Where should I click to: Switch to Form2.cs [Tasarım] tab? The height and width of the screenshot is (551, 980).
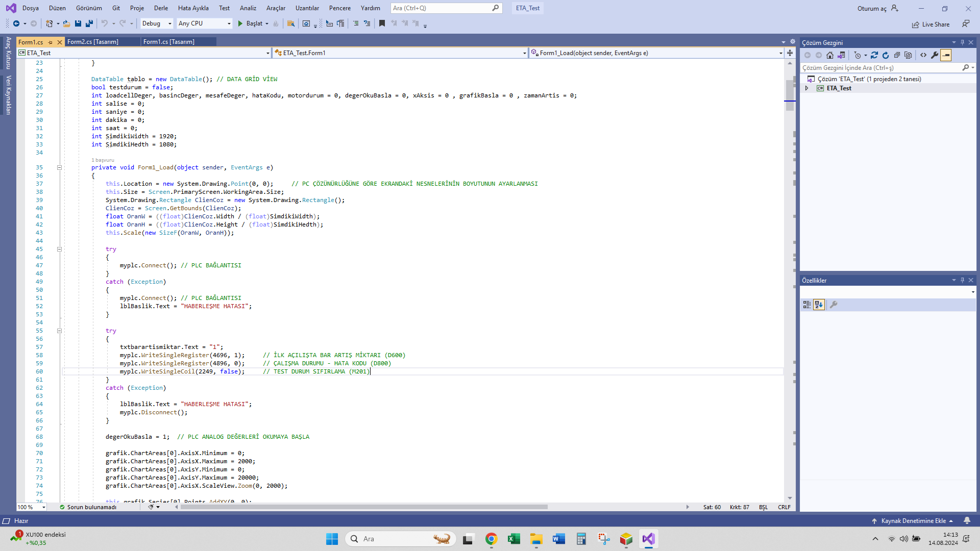93,42
